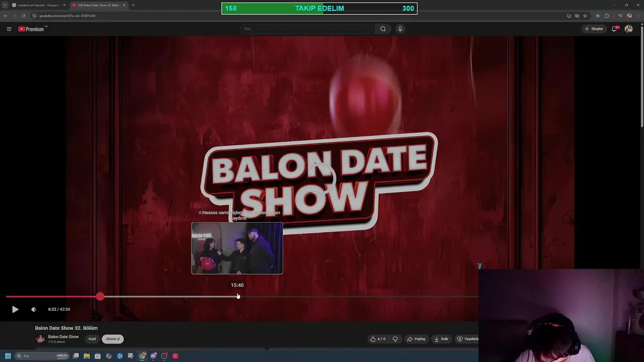Open the Balon Date Show channel avatar
Image resolution: width=644 pixels, height=362 pixels.
(x=40, y=339)
